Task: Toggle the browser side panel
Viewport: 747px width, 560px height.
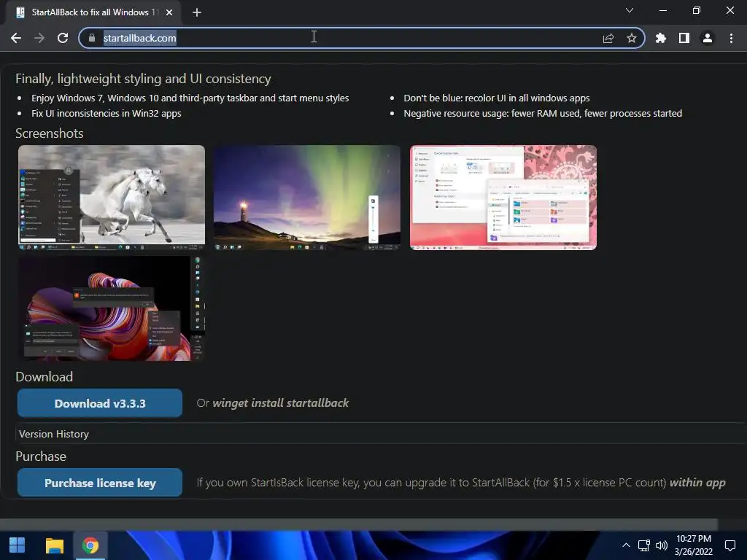Action: pyautogui.click(x=684, y=38)
